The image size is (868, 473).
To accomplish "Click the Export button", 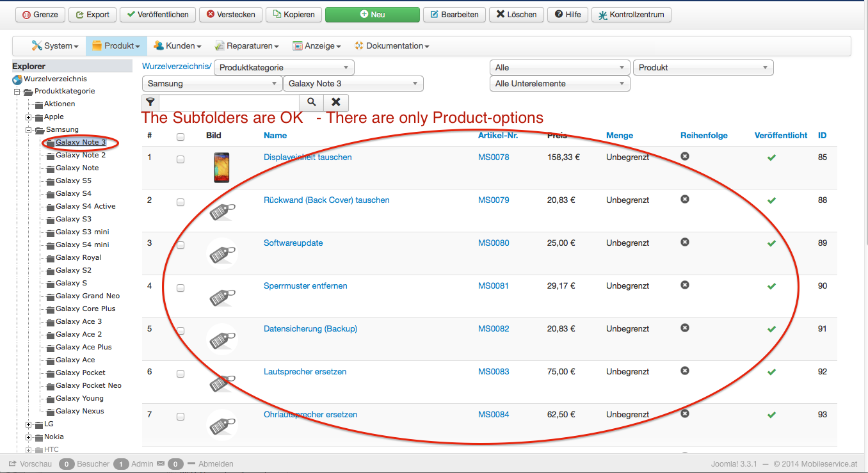I will point(92,15).
